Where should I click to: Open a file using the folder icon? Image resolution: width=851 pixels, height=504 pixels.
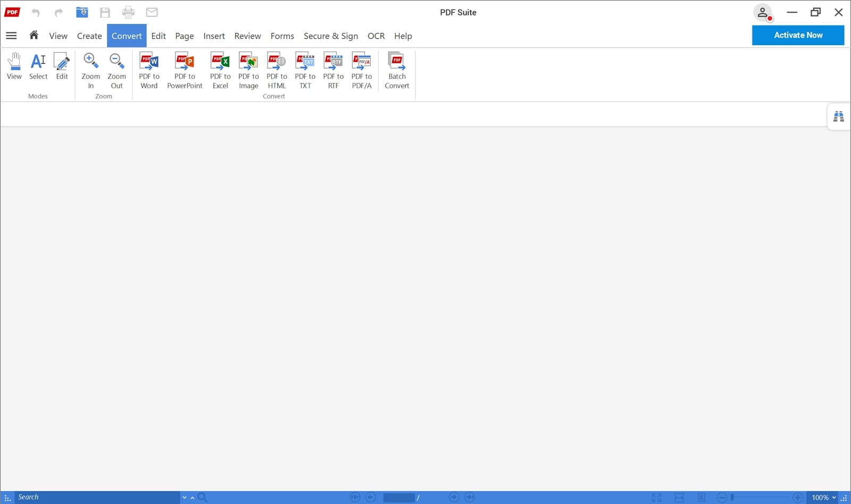point(82,12)
